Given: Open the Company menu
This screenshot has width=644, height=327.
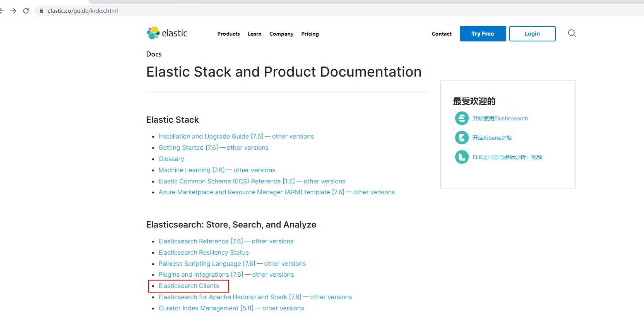Looking at the screenshot, I should (281, 34).
